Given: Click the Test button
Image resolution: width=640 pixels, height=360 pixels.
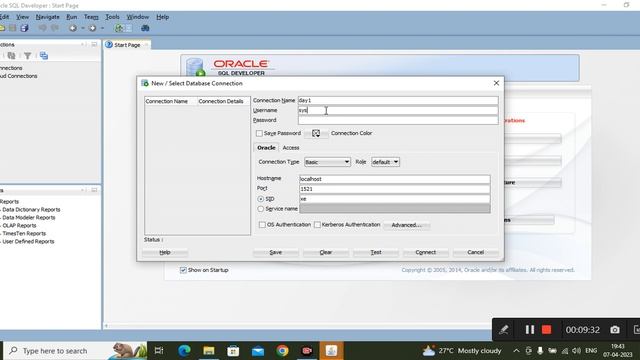Looking at the screenshot, I should [x=376, y=252].
